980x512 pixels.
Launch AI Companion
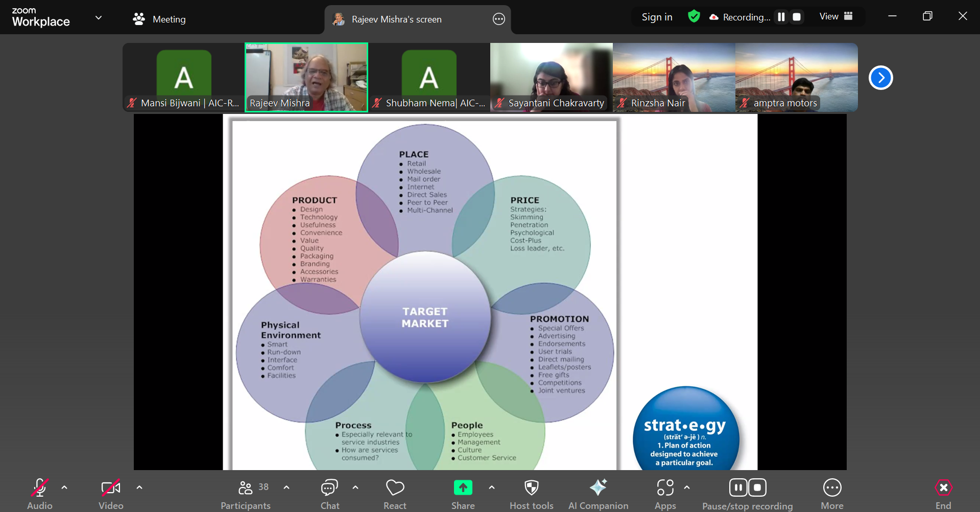pos(598,488)
